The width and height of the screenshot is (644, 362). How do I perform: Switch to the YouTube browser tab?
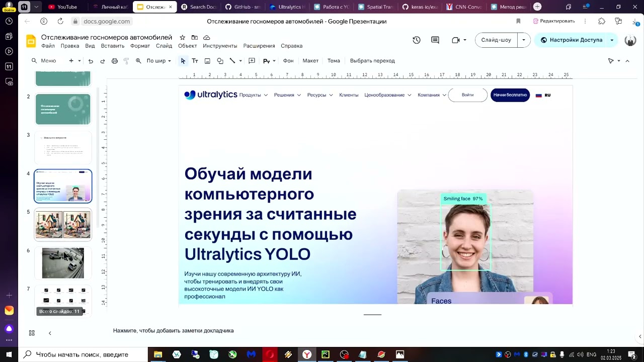(62, 7)
